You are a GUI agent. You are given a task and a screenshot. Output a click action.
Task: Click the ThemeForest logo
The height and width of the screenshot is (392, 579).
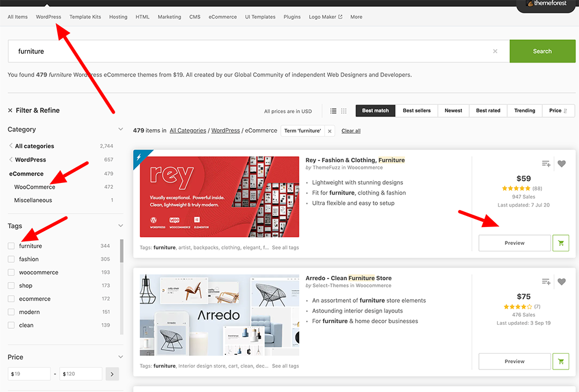pos(547,3)
